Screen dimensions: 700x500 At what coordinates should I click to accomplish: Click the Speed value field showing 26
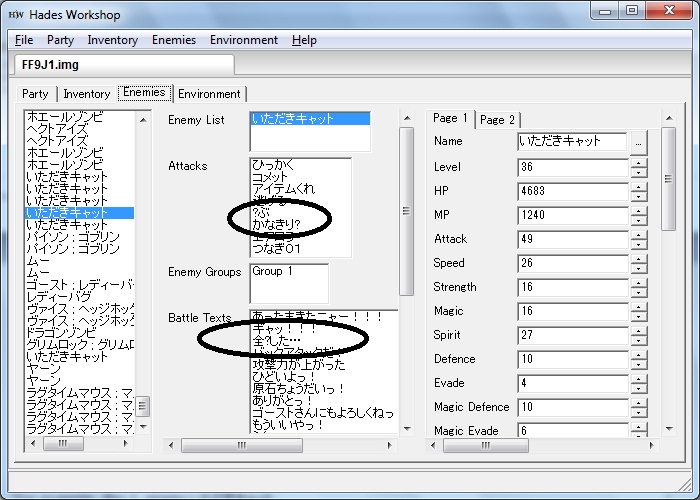[573, 263]
